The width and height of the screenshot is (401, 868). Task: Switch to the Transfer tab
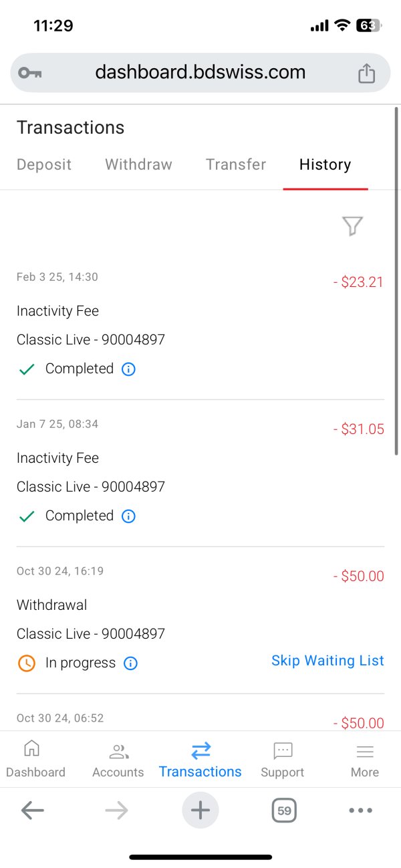pyautogui.click(x=236, y=165)
